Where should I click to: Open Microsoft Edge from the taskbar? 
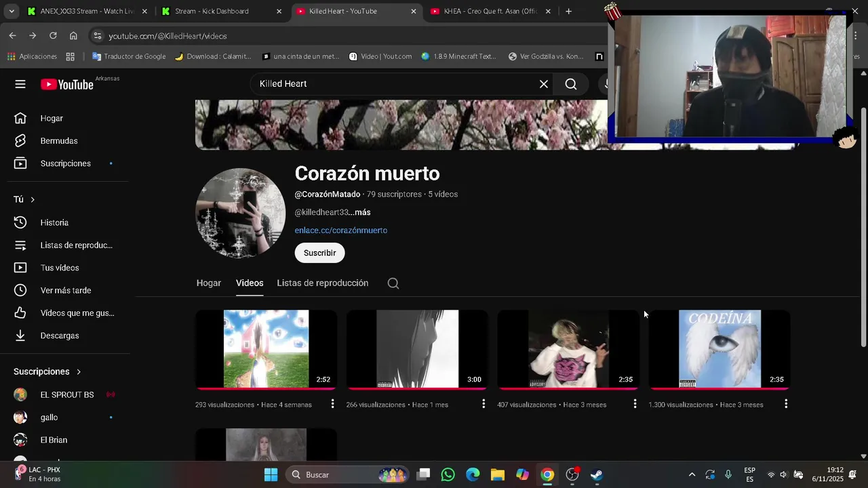[x=473, y=474]
